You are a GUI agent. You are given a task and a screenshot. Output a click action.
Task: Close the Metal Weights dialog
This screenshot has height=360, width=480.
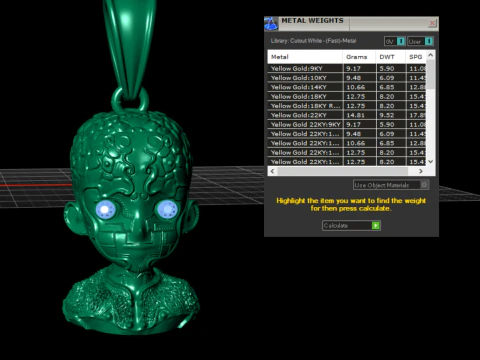pyautogui.click(x=432, y=23)
